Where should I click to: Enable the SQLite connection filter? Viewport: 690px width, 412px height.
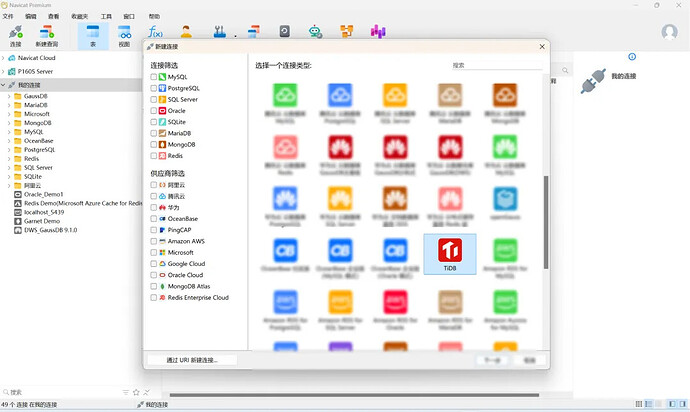[x=154, y=122]
